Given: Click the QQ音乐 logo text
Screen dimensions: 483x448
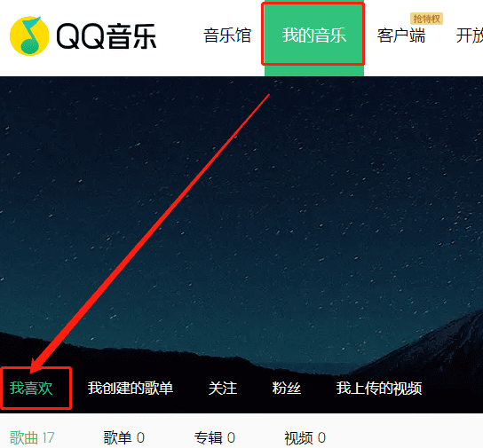Looking at the screenshot, I should [x=107, y=36].
